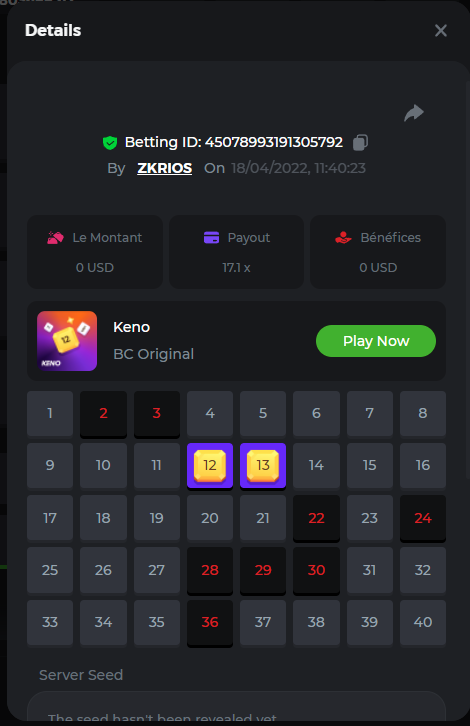Click the red Bénéfices hand icon
470x726 pixels.
coord(343,238)
